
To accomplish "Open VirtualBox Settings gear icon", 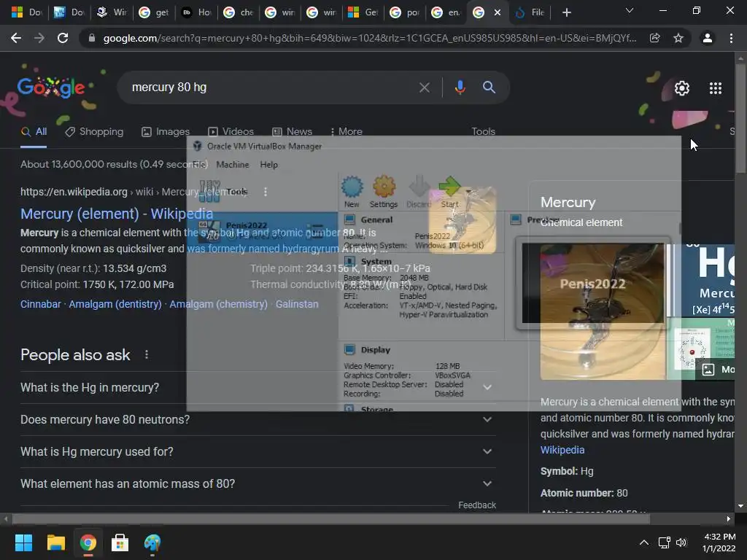I will [384, 192].
